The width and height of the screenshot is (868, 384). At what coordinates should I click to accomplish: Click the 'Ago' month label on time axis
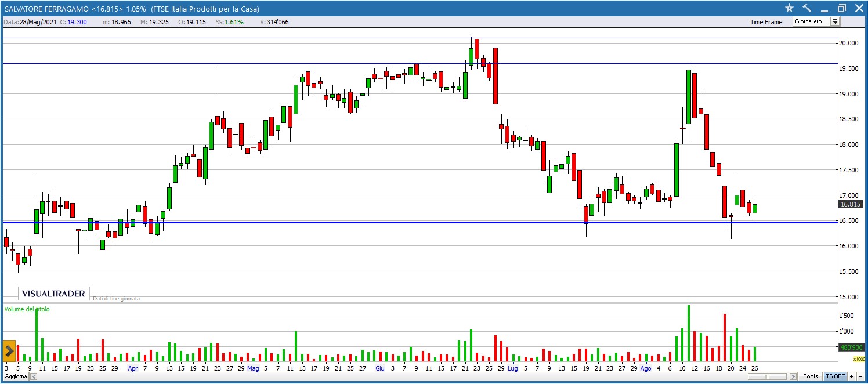(x=646, y=368)
